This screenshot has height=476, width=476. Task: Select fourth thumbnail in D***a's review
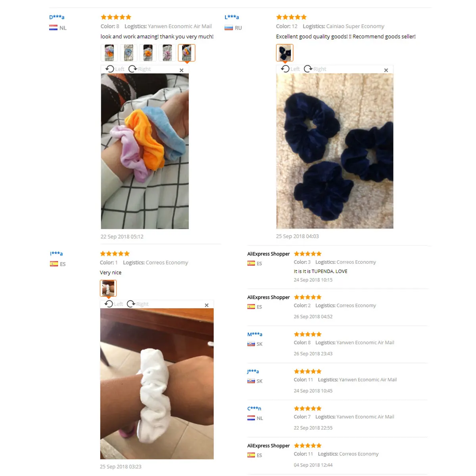coord(167,53)
